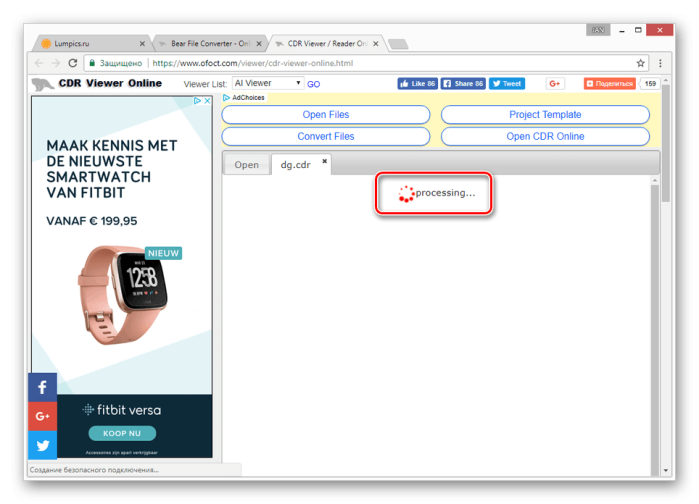Click the Facebook Like button

417,83
